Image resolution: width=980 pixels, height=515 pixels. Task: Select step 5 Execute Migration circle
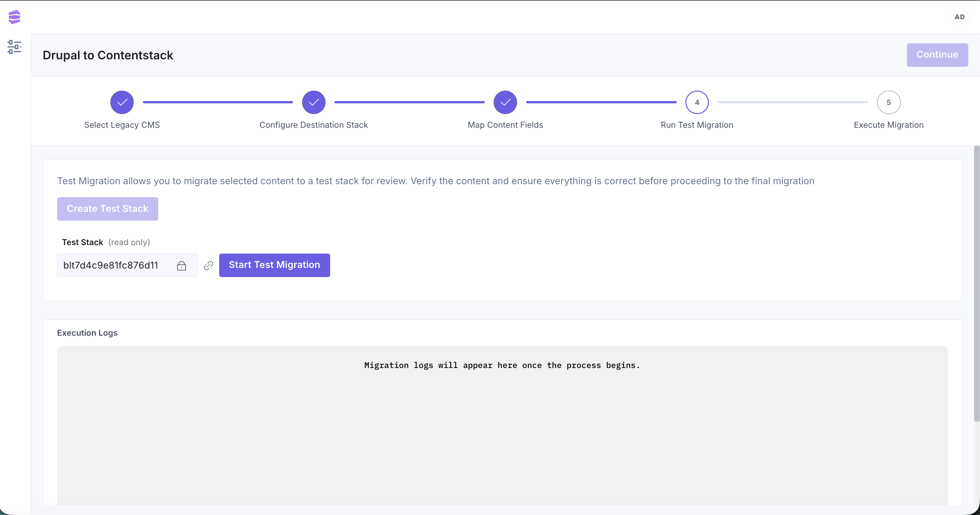tap(889, 102)
